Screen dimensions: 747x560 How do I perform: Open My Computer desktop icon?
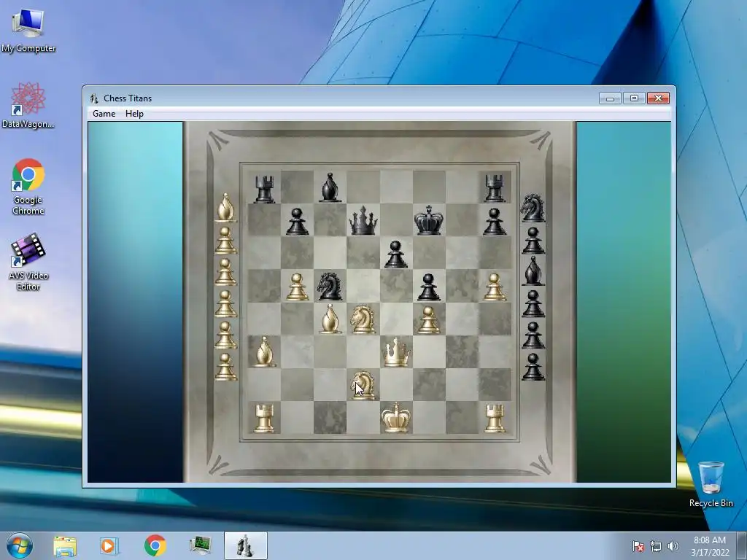click(28, 31)
